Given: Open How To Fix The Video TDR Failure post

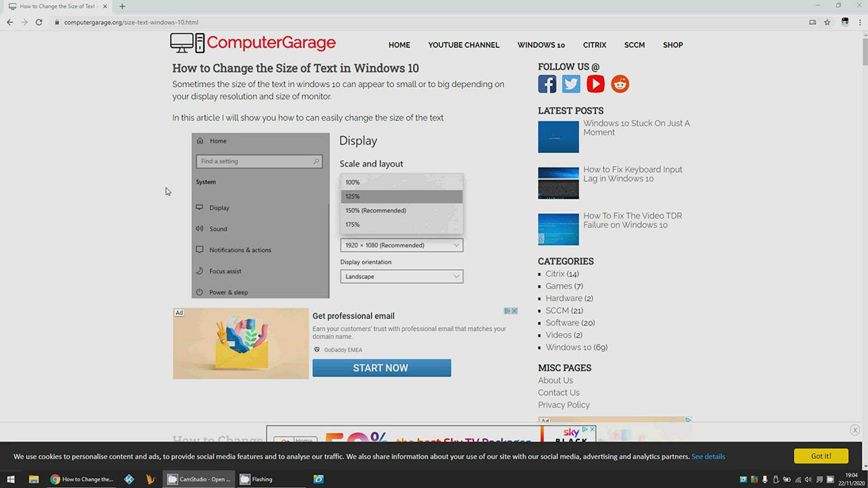Looking at the screenshot, I should 632,220.
